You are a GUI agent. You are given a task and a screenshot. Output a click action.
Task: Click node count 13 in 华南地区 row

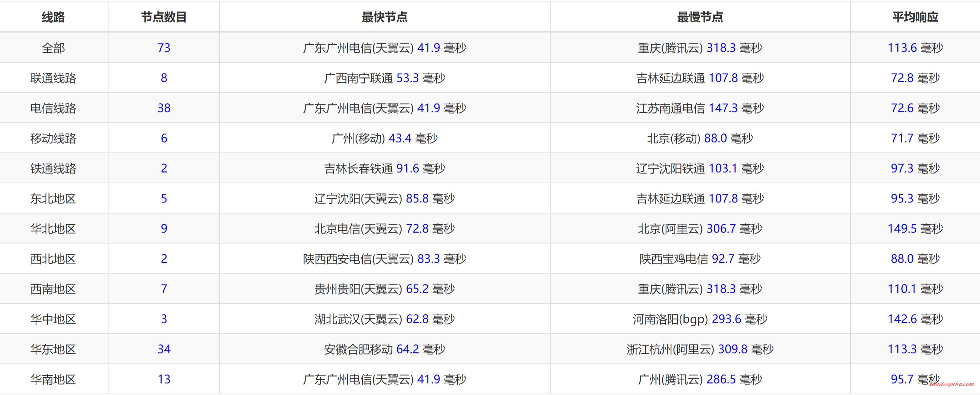[x=164, y=379]
